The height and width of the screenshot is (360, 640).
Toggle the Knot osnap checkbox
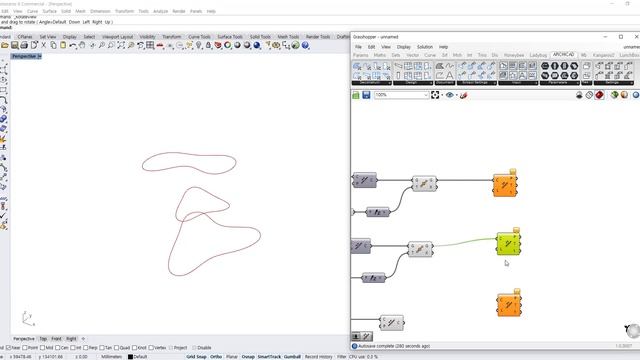click(135, 348)
